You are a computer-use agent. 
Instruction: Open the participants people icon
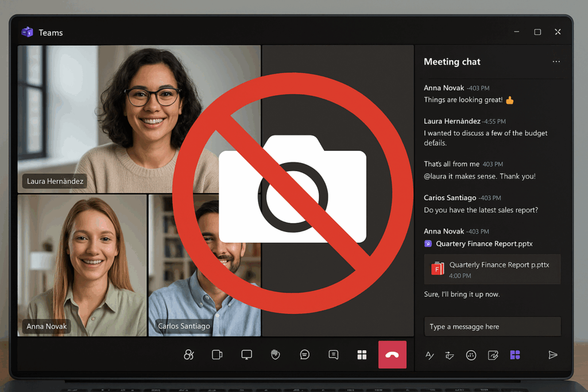(188, 355)
